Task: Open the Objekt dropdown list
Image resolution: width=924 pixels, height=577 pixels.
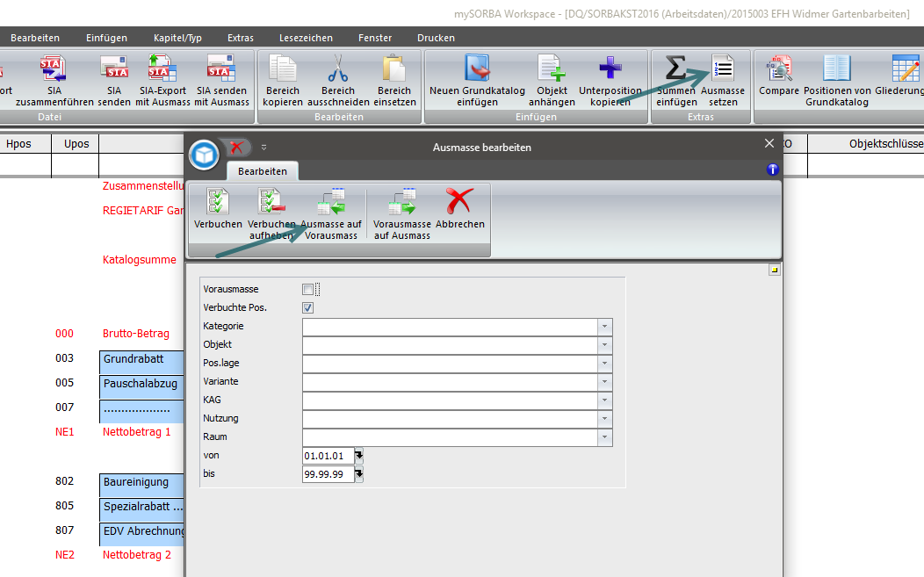Action: pos(604,345)
